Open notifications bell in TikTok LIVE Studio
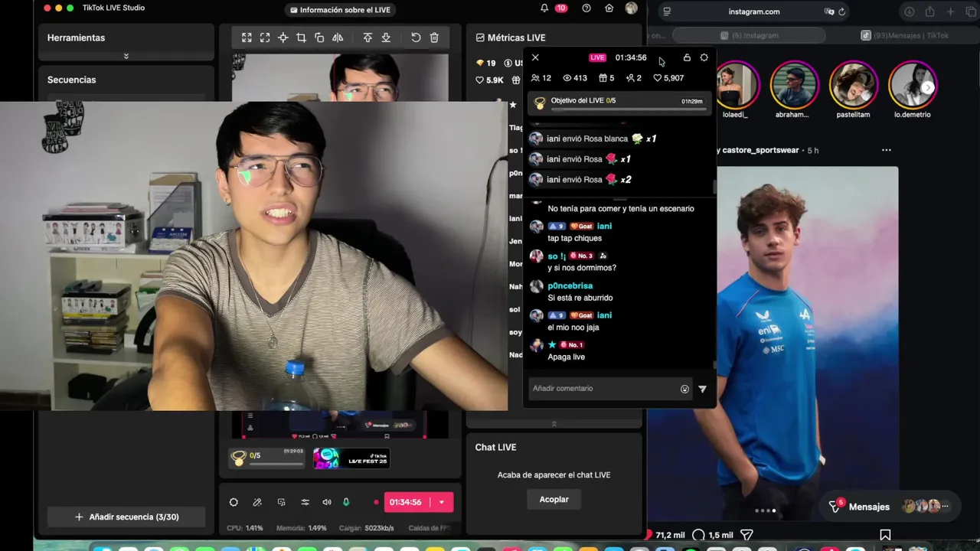Viewport: 980px width, 551px height. tap(544, 8)
